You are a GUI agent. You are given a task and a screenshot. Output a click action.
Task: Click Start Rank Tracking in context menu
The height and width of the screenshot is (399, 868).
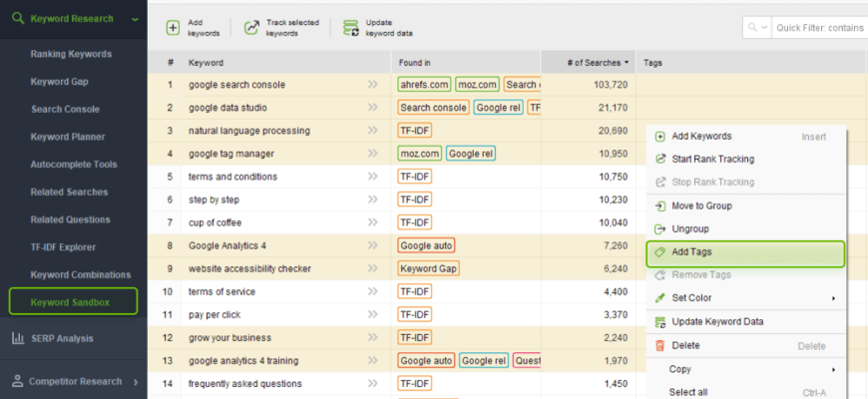[712, 159]
